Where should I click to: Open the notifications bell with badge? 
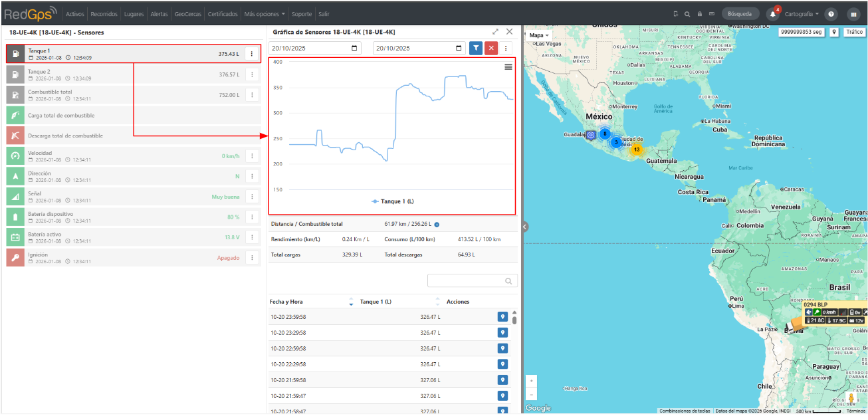[772, 13]
